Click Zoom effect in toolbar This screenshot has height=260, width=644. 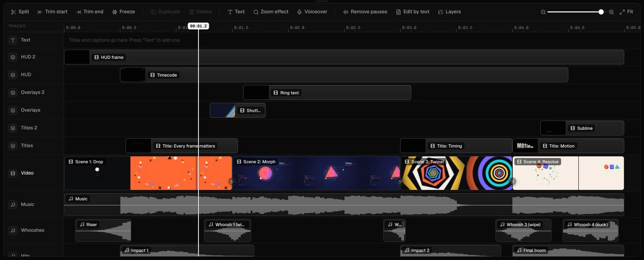pyautogui.click(x=271, y=12)
